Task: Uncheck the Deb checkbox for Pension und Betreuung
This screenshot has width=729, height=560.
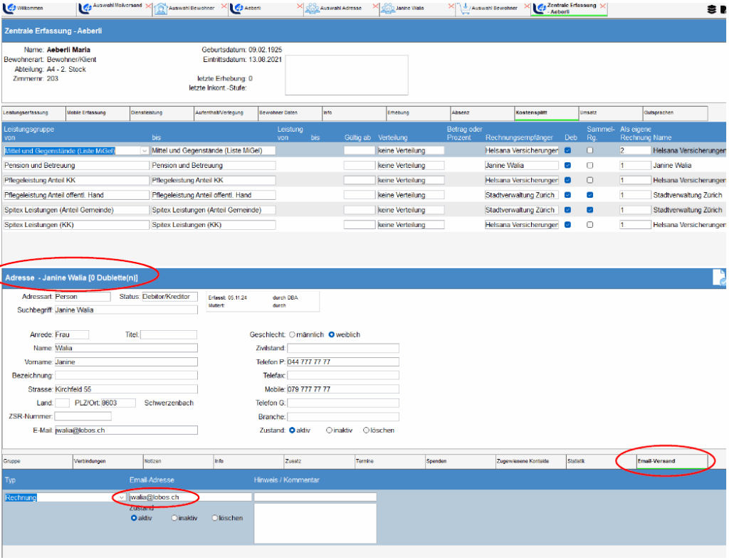Action: pos(568,165)
